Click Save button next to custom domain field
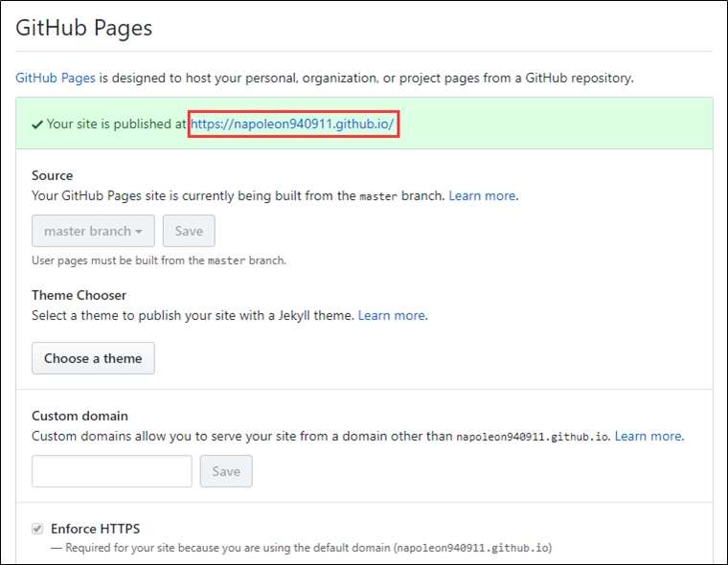The height and width of the screenshot is (565, 728). tap(226, 471)
